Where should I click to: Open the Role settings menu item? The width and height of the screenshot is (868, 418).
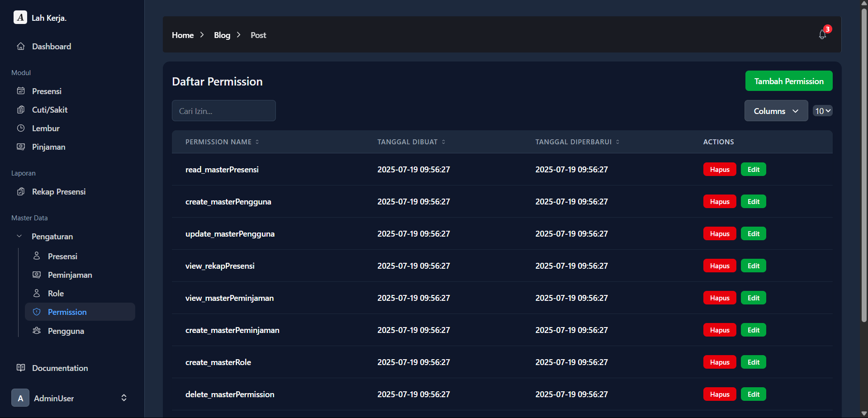(56, 293)
